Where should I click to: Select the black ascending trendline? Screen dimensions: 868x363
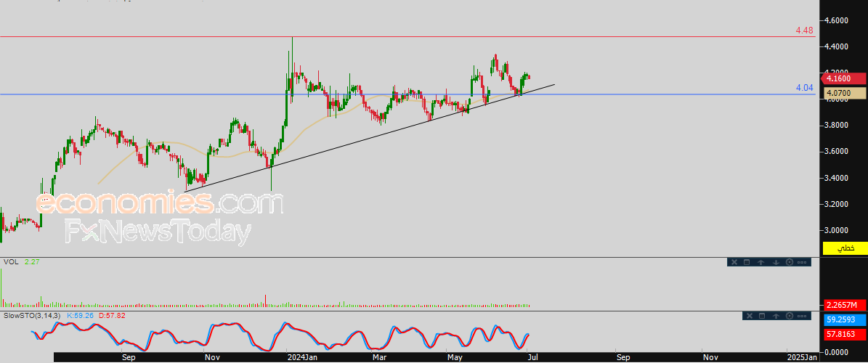(x=369, y=139)
